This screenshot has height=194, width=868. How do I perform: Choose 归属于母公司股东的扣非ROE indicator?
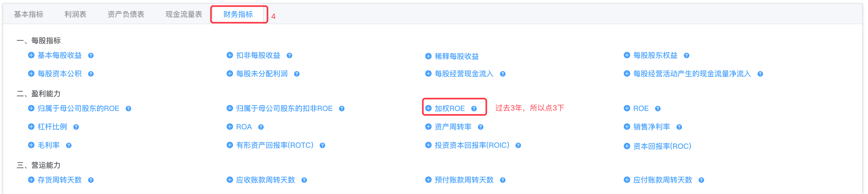285,109
